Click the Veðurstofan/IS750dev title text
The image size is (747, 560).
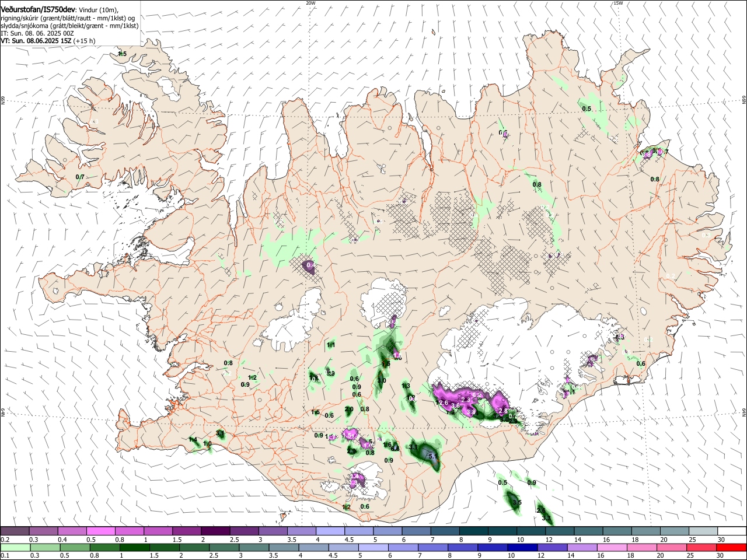coord(37,9)
